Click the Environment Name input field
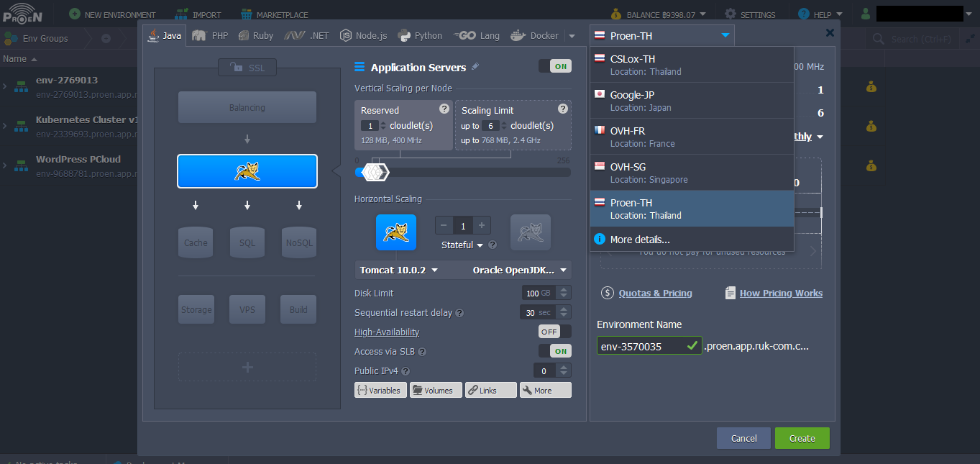This screenshot has width=980, height=464. tap(649, 346)
